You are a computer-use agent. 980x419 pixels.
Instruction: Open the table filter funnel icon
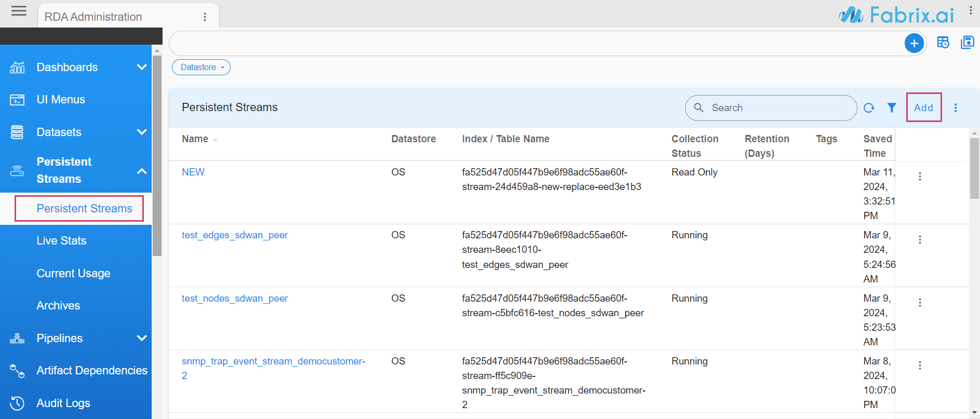(892, 107)
